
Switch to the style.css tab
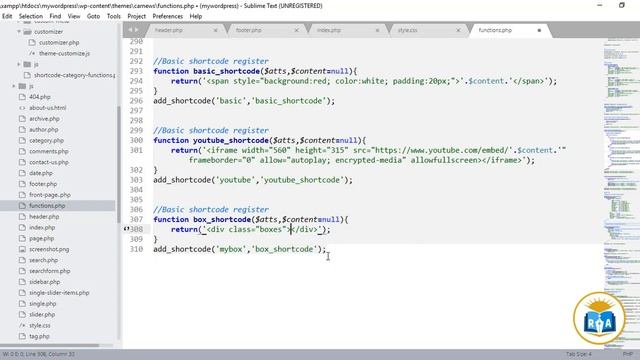(407, 30)
